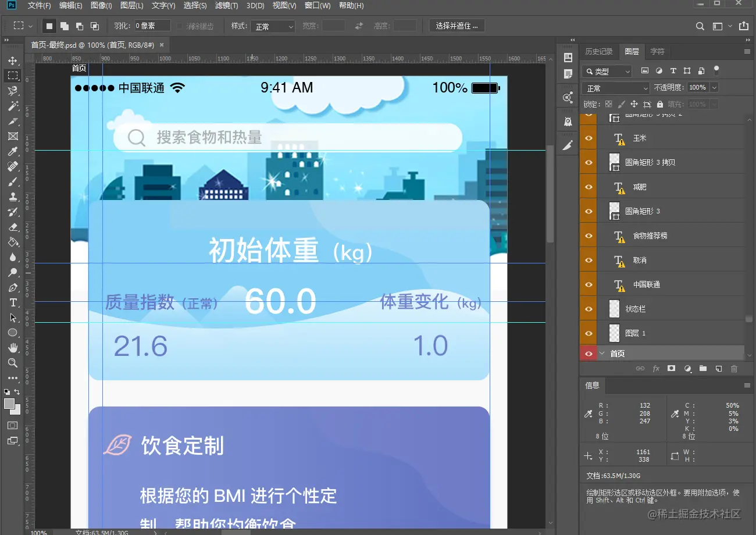This screenshot has width=756, height=535.
Task: Hide the 玉米 text layer
Action: point(589,138)
